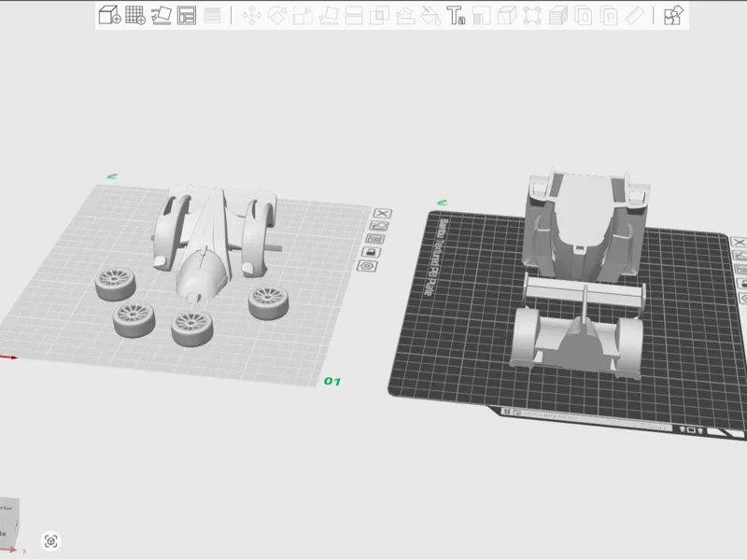Click the 3D box toolbar icon after Text
The width and height of the screenshot is (747, 560).
[507, 16]
